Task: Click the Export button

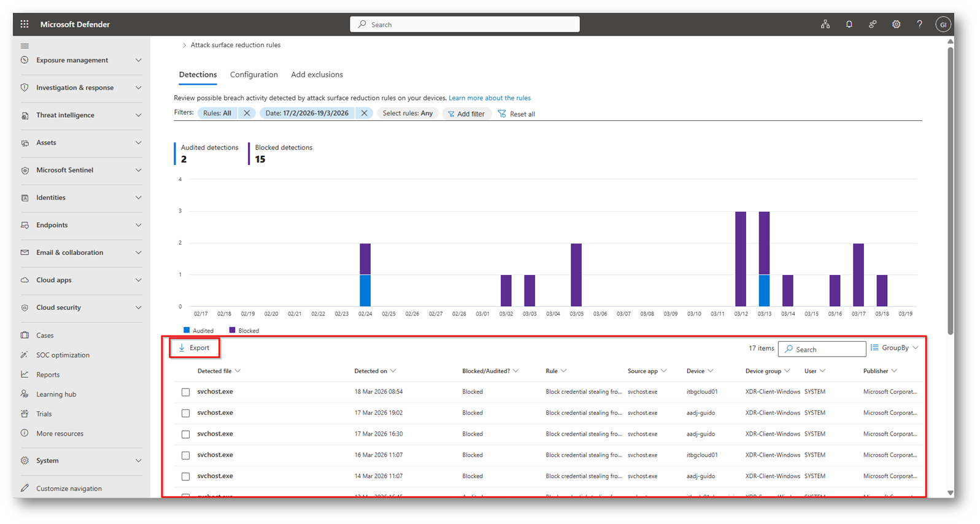Action: pyautogui.click(x=194, y=348)
